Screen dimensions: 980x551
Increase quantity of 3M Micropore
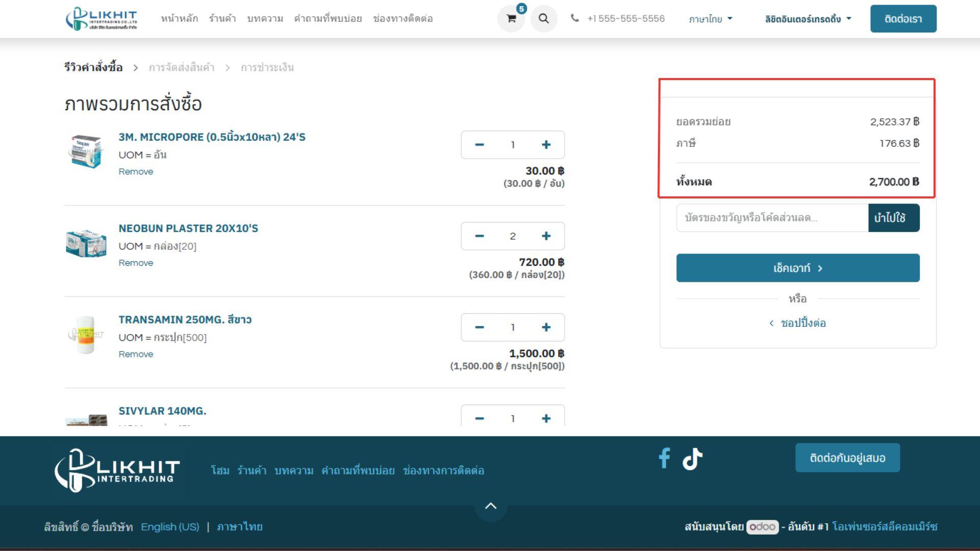pyautogui.click(x=546, y=145)
